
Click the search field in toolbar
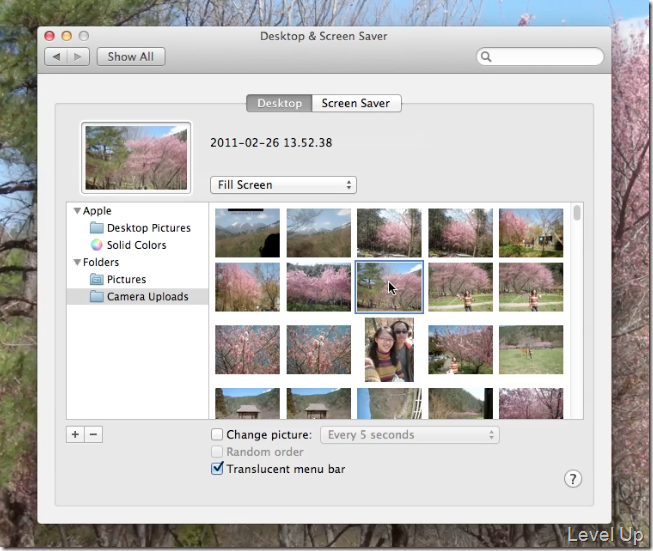point(540,57)
